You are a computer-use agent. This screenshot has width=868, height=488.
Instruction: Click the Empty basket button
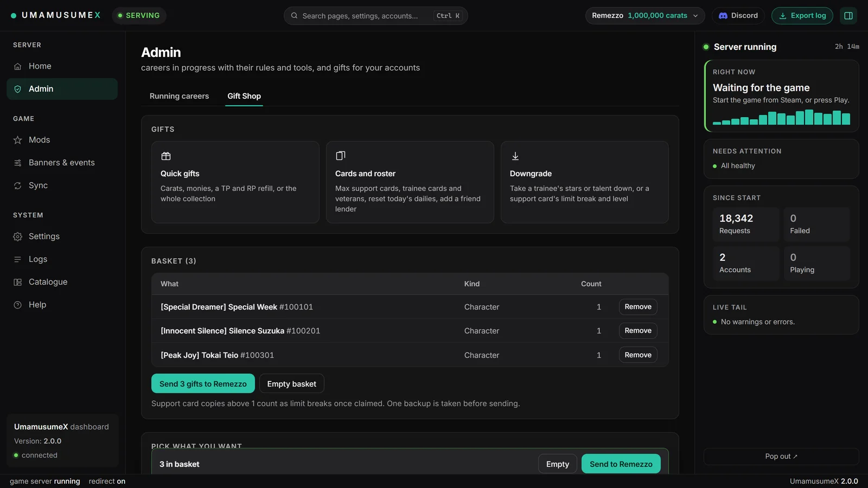tap(292, 383)
